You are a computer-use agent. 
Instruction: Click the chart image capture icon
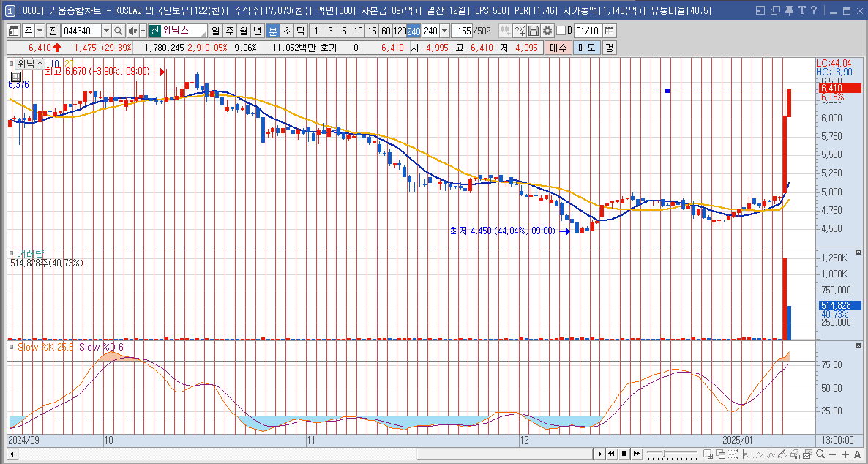click(808, 454)
